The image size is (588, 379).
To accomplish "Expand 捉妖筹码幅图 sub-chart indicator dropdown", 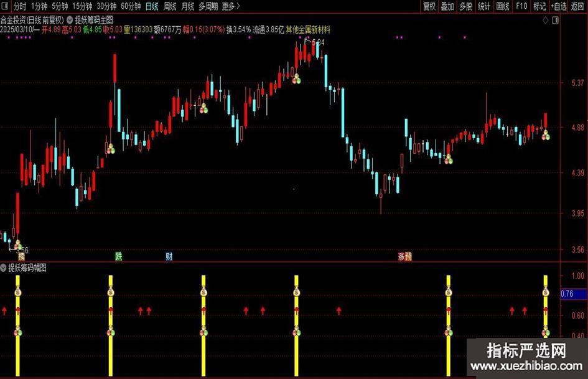I will pos(3,268).
